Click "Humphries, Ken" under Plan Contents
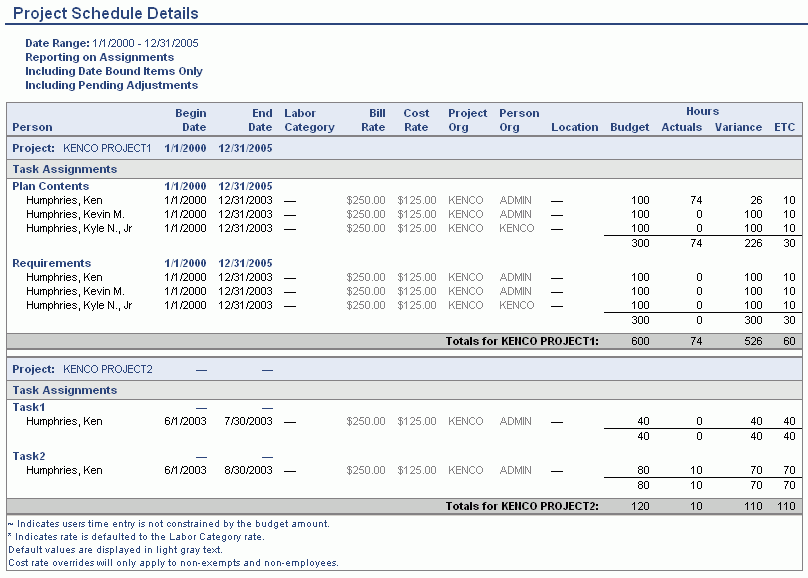808x578 pixels. tap(64, 200)
